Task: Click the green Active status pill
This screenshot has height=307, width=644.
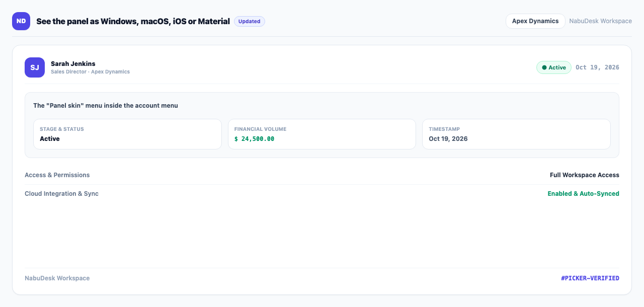Action: click(x=554, y=67)
